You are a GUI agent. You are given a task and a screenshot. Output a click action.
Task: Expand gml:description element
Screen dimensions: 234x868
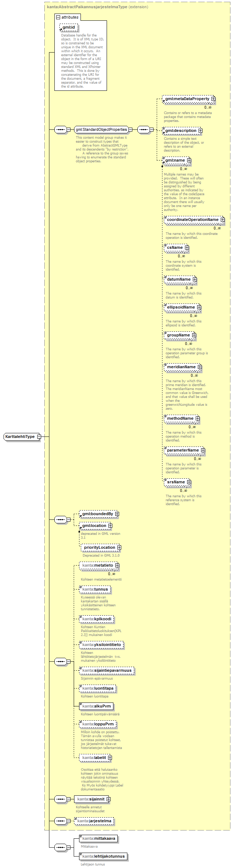click(x=200, y=130)
